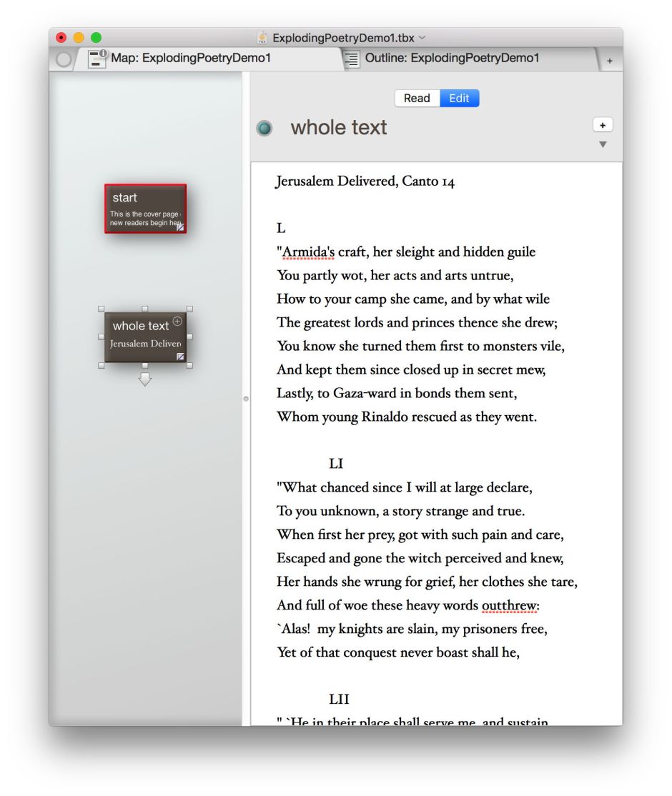The width and height of the screenshot is (672, 796).
Task: Select the Map: ExplodingPoetryDemo1 tab
Action: click(x=191, y=59)
